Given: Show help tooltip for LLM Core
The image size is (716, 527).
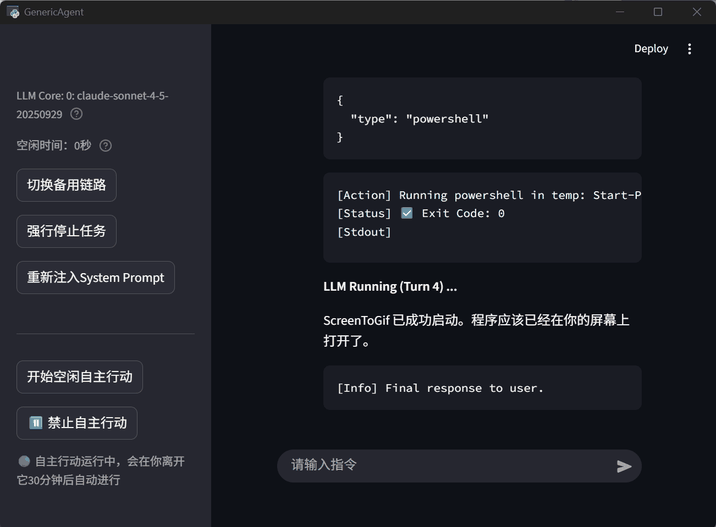Looking at the screenshot, I should point(76,114).
